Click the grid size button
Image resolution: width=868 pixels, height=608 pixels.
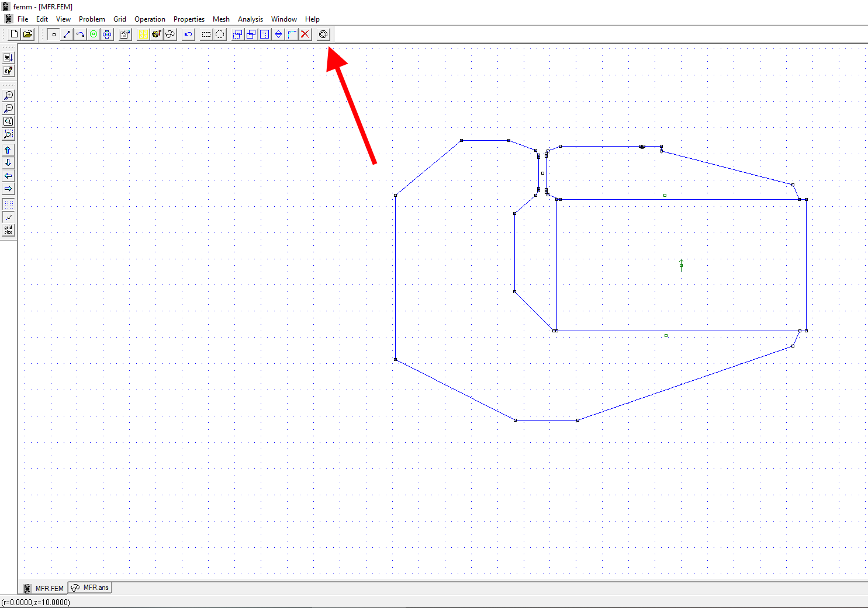[x=8, y=230]
